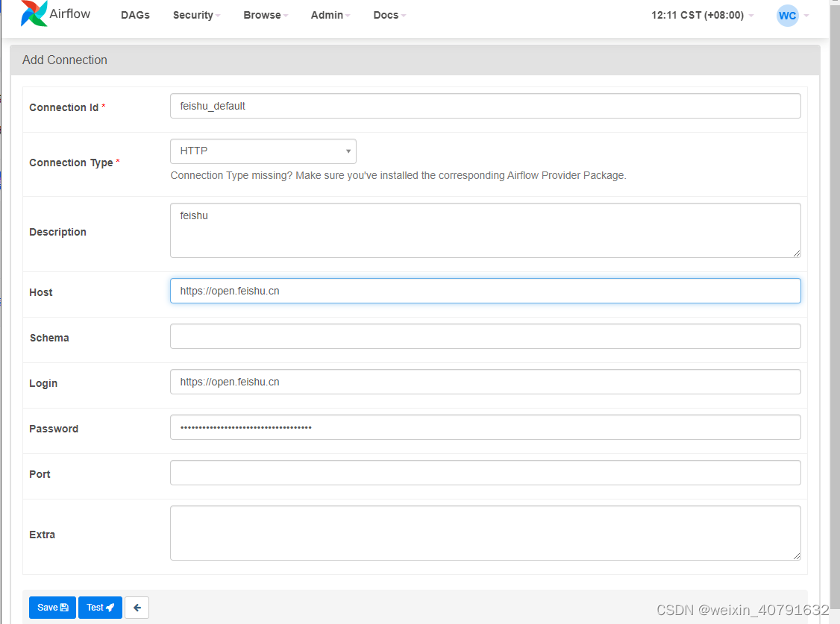
Task: Click the empty Port field
Action: tap(486, 473)
